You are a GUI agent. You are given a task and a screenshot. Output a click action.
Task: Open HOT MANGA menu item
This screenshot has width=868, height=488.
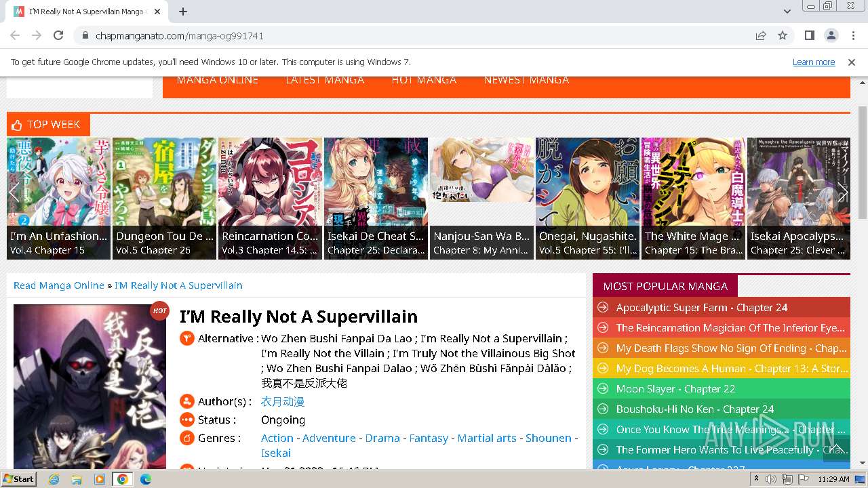click(x=424, y=80)
